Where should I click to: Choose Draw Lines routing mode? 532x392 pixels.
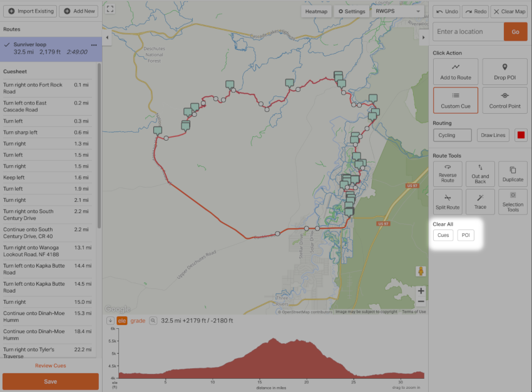coord(493,135)
